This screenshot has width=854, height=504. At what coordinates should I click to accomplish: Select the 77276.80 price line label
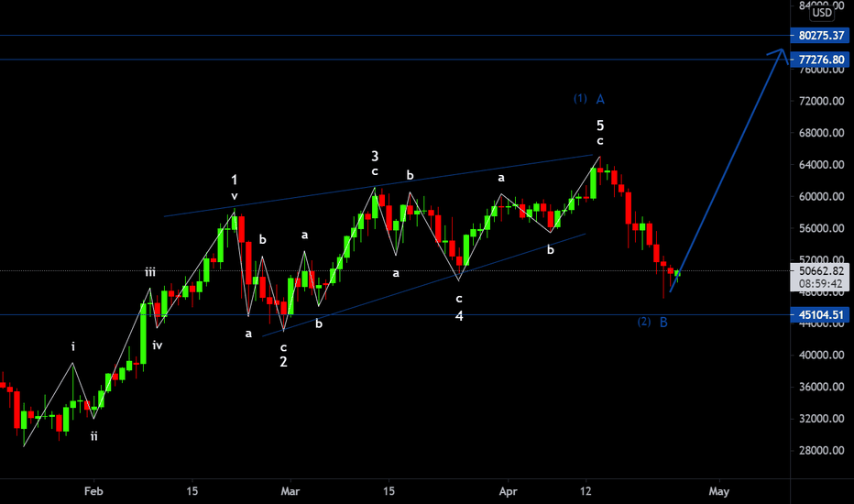pos(820,60)
